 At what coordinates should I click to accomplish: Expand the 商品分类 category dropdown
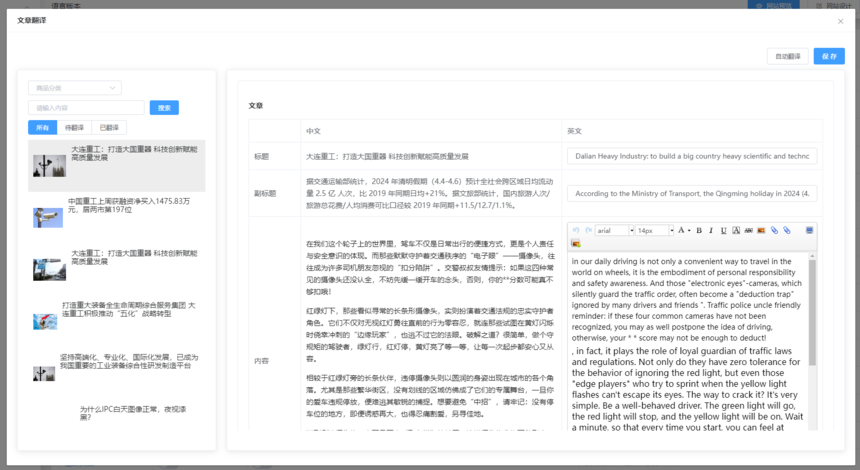[x=75, y=88]
